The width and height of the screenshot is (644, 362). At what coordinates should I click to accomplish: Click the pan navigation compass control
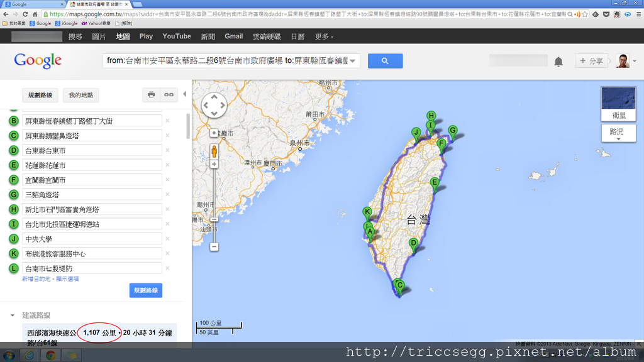[214, 105]
